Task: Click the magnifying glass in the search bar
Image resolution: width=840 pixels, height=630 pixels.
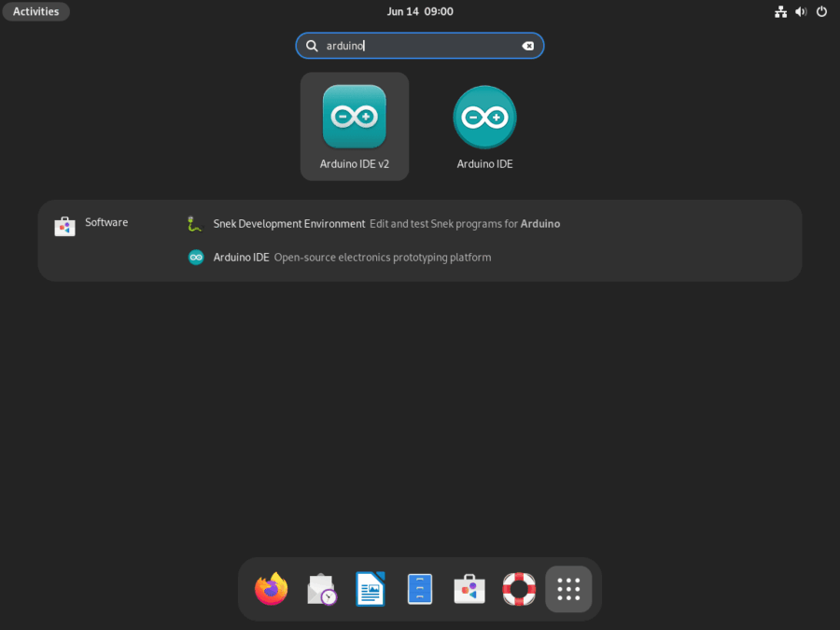Action: 312,45
